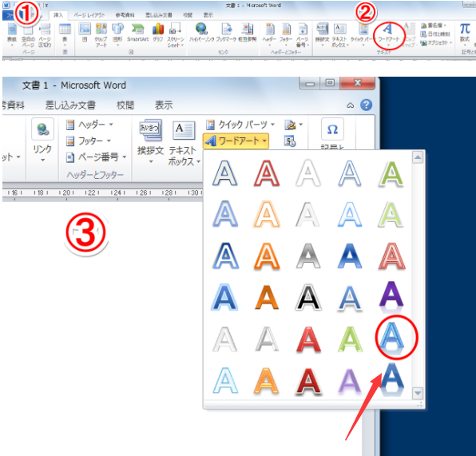Open page number (ページ番号) in top small ribbon
476x456 pixels.
click(303, 35)
